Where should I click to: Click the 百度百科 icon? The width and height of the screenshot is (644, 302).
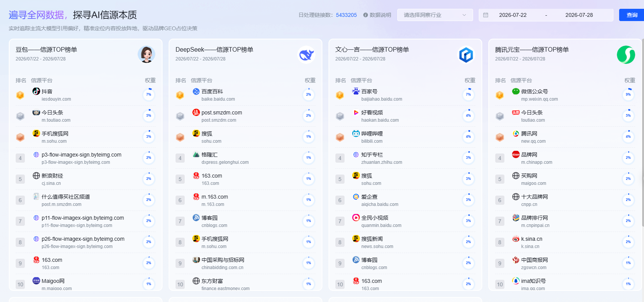coord(196,91)
